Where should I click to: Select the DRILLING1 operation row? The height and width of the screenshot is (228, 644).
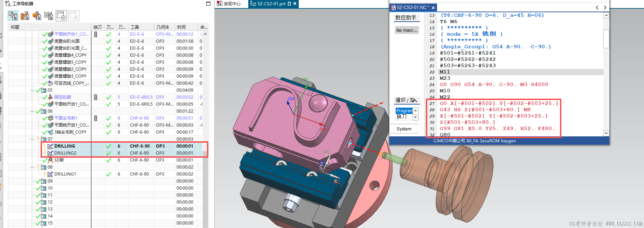click(x=65, y=174)
